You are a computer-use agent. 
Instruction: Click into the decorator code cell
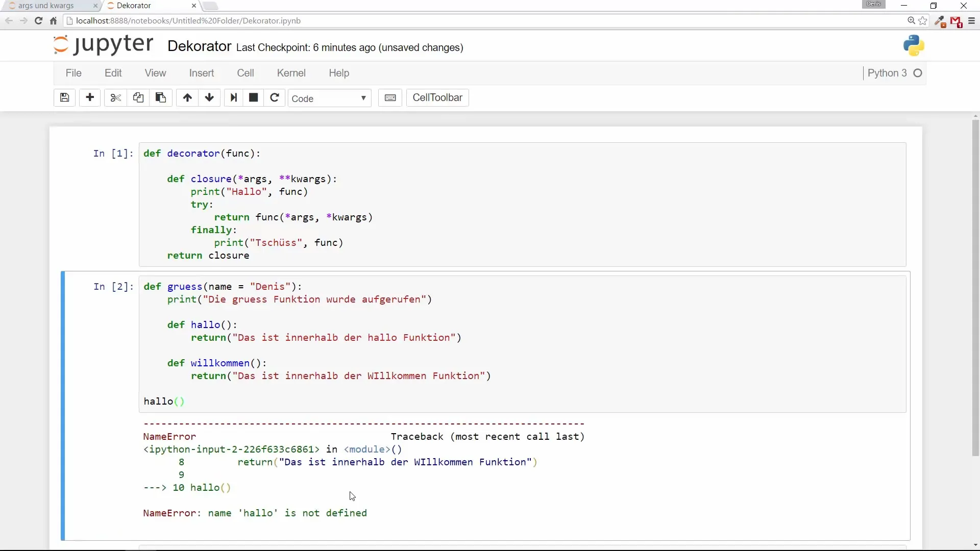522,204
